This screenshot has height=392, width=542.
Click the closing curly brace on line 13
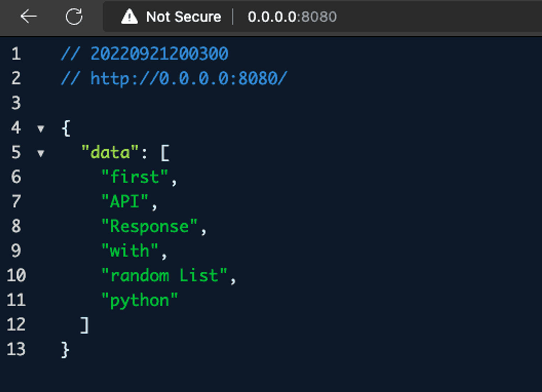pyautogui.click(x=65, y=350)
